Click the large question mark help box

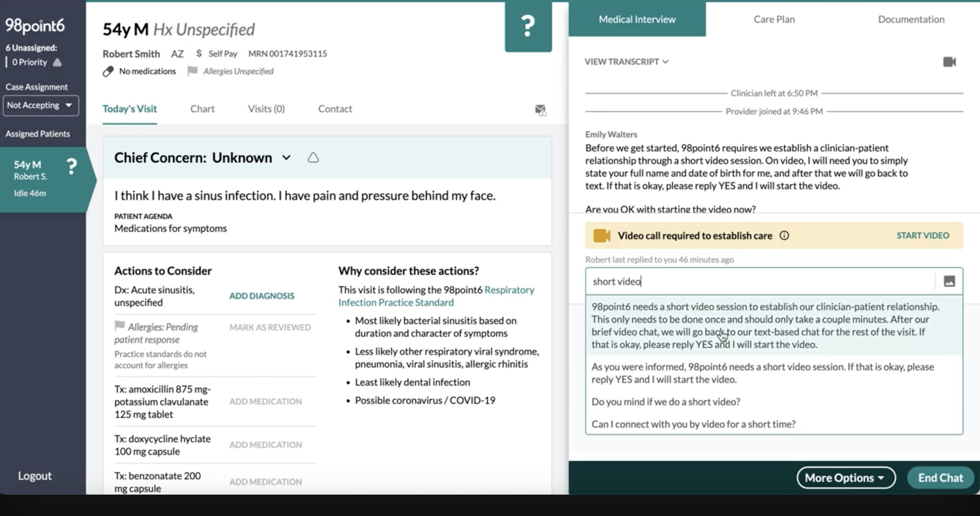528,26
